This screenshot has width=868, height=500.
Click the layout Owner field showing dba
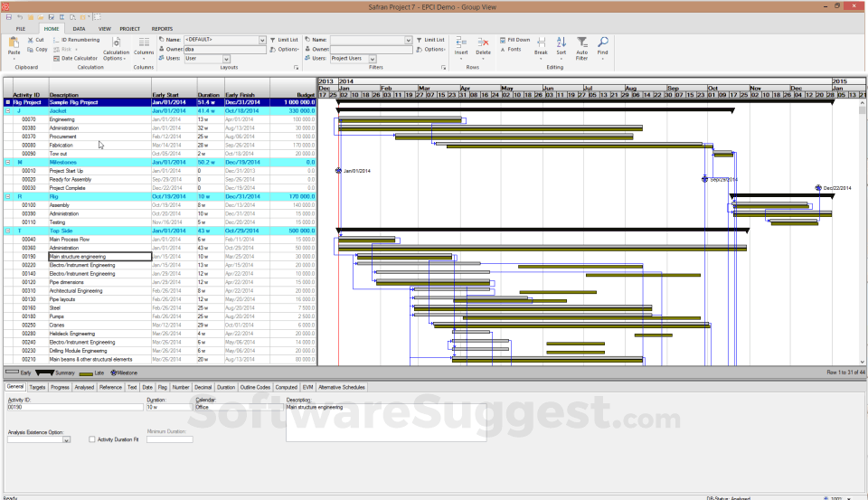tap(225, 50)
